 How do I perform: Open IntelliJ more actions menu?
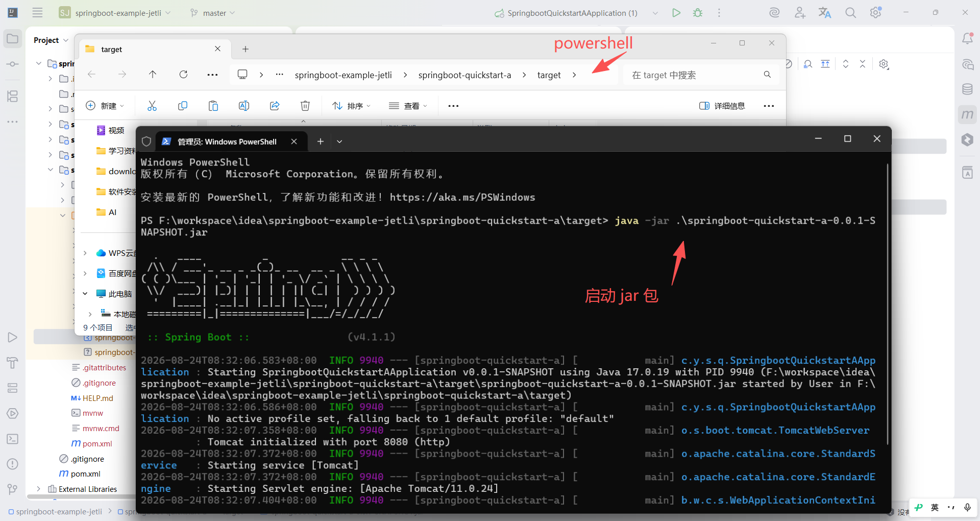tap(719, 13)
